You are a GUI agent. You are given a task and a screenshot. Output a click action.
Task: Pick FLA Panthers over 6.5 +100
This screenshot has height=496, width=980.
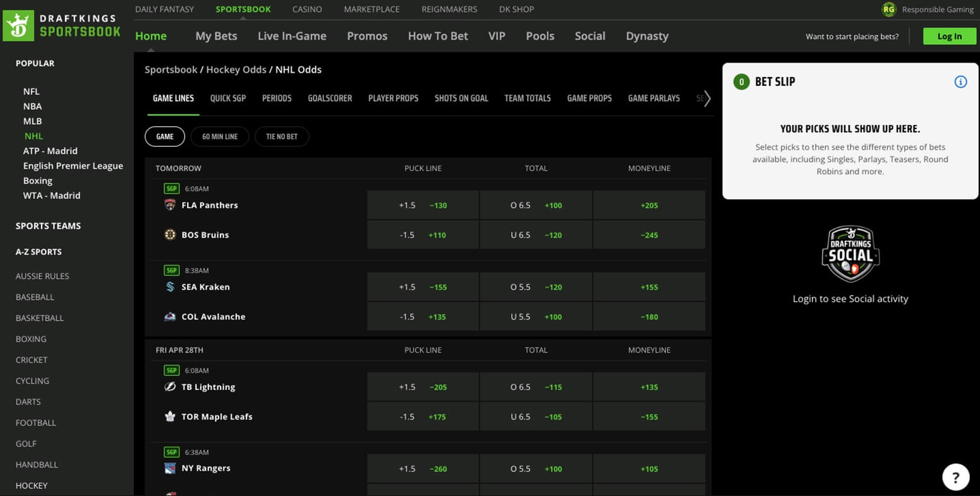(536, 205)
